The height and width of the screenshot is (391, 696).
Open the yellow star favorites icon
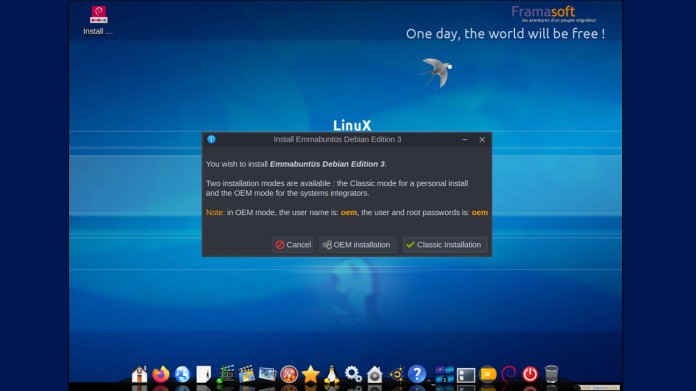coord(310,374)
